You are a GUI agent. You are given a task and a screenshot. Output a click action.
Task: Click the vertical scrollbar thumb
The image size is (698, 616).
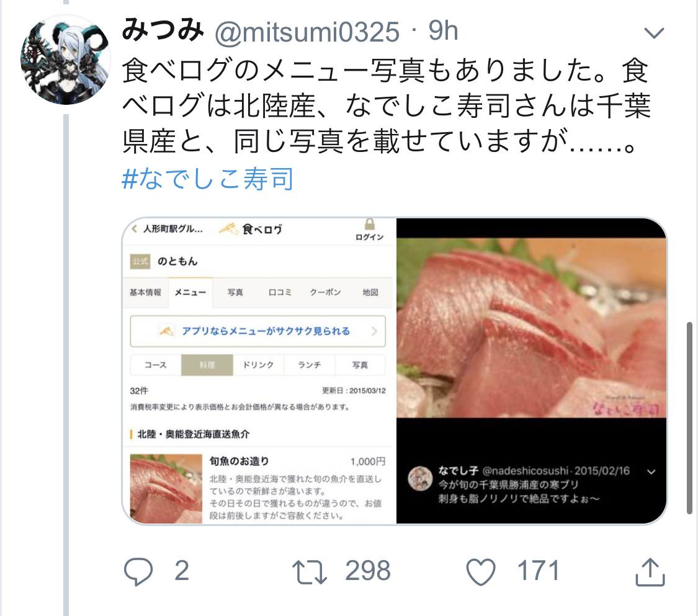[x=689, y=417]
